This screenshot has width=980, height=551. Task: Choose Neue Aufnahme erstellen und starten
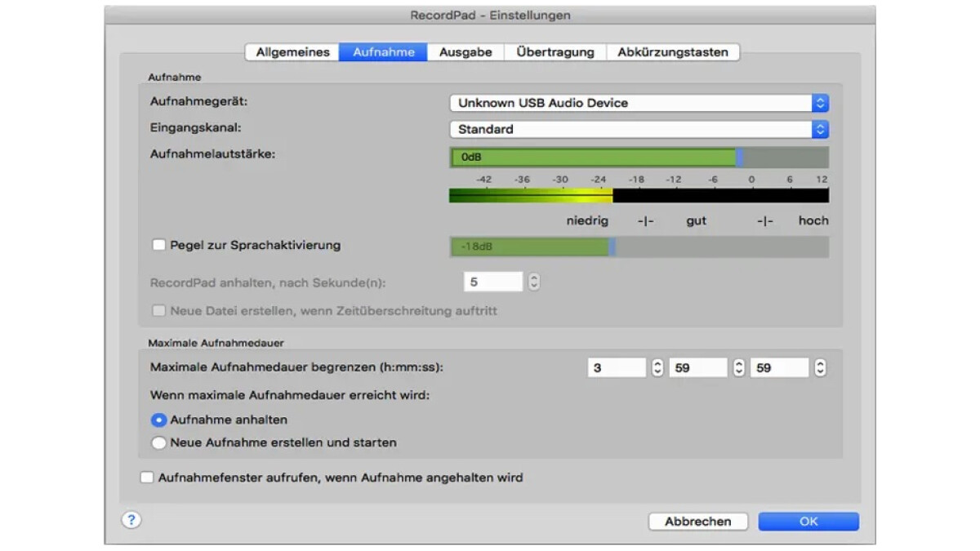159,443
